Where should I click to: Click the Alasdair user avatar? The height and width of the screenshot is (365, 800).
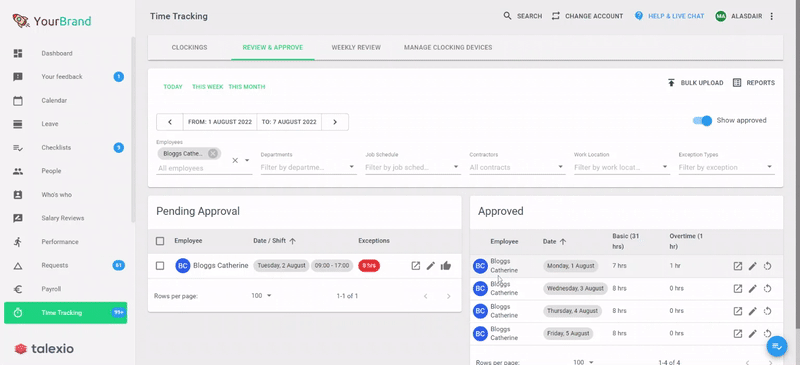click(721, 16)
